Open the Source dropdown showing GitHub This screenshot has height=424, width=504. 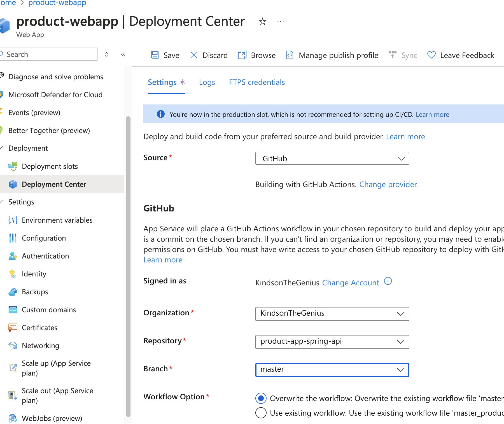point(332,159)
